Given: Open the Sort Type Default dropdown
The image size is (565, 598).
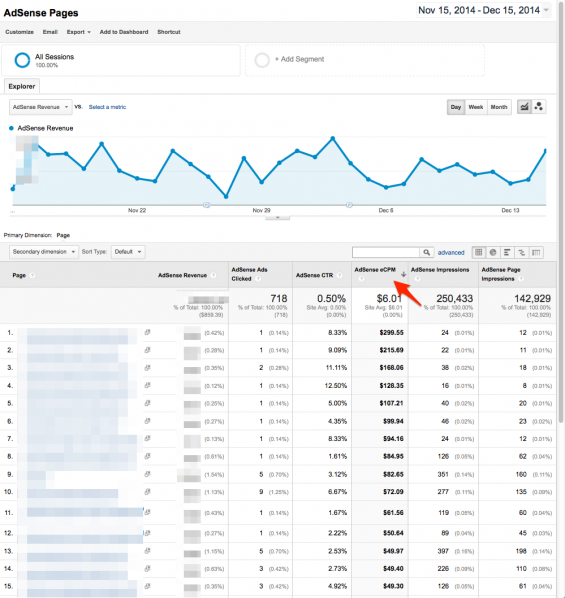Looking at the screenshot, I should pyautogui.click(x=128, y=252).
